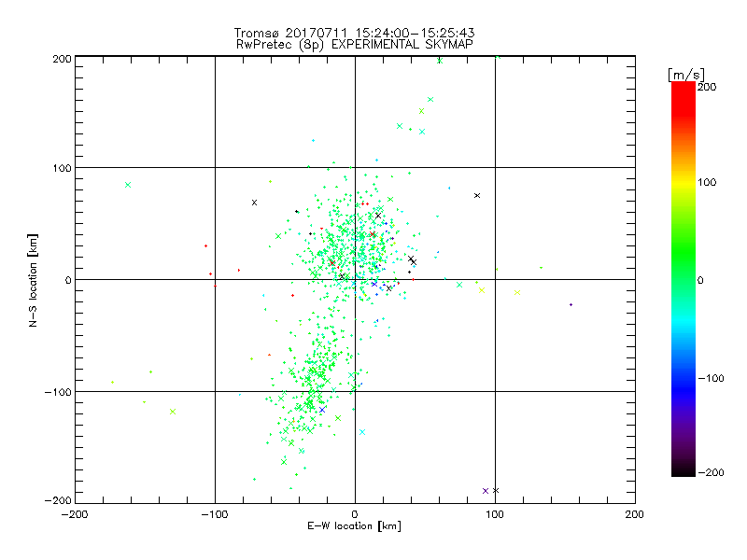The height and width of the screenshot is (560, 747).
Task: Click the 'E-W location [km]' axis label
Action: 354,526
